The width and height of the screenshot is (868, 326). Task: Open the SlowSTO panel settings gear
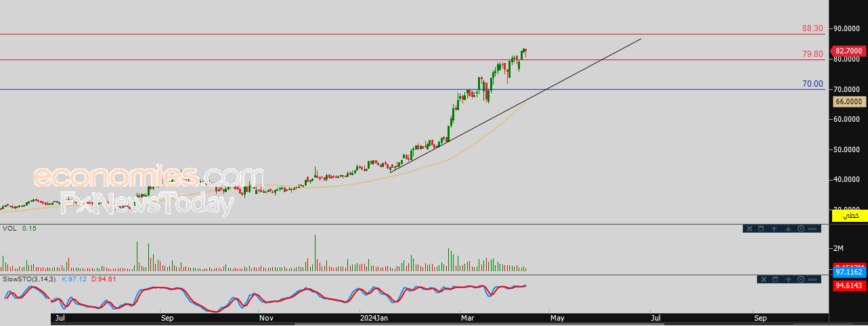(x=801, y=279)
